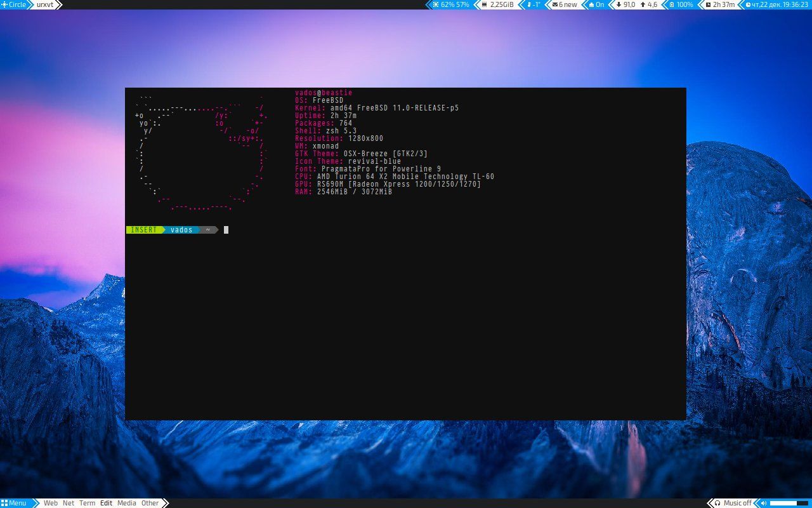
Task: Click the Kernel amd64 FreeBSD 11.0-RELEASE-p5 line
Action: pos(377,108)
